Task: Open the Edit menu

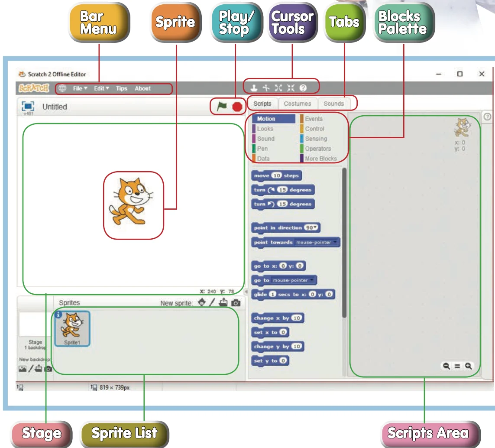Action: (x=101, y=88)
